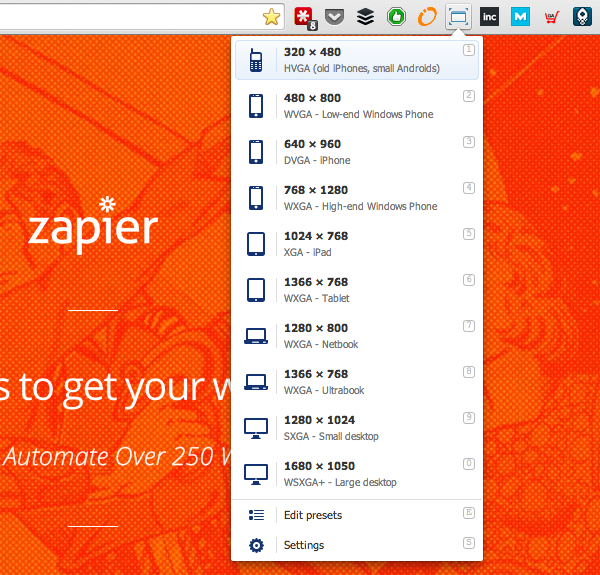
Task: Choose 1366 × 768 WXGA Ultrabook preset
Action: 357,382
